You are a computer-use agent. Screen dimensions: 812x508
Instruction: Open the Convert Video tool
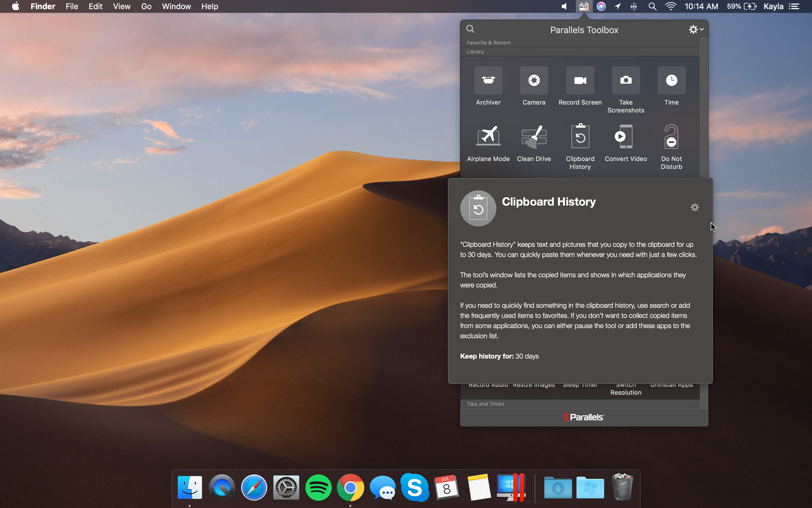click(626, 137)
